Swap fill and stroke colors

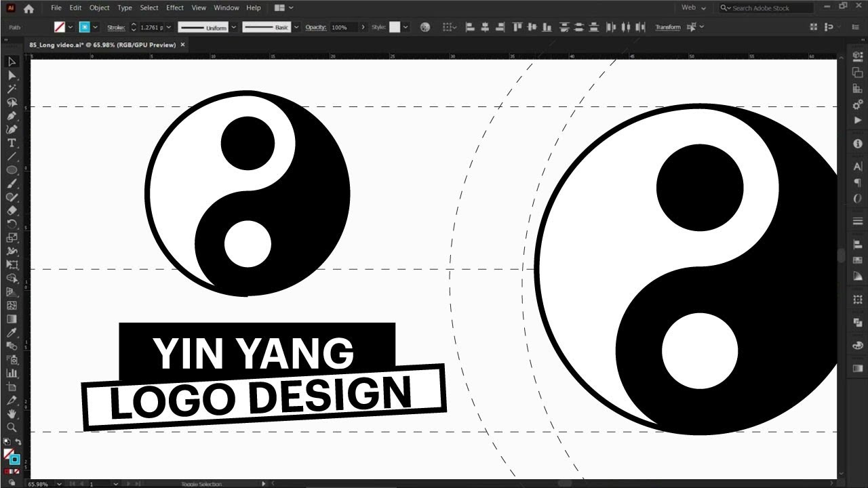[18, 442]
